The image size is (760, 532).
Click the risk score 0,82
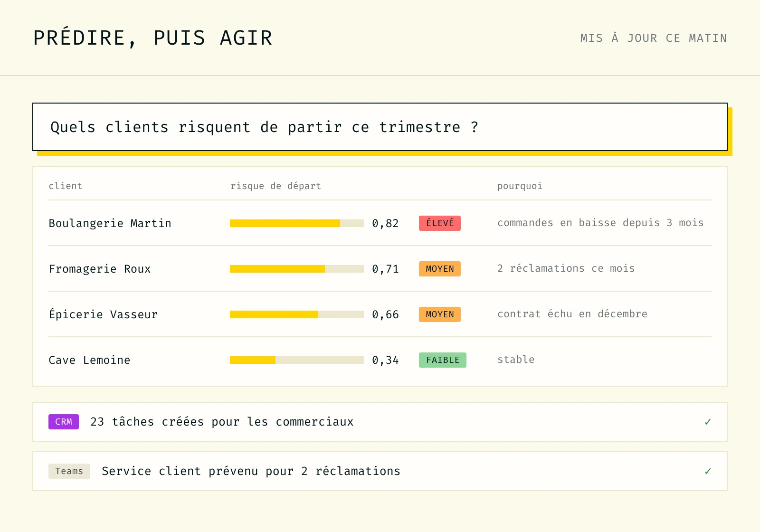(385, 223)
